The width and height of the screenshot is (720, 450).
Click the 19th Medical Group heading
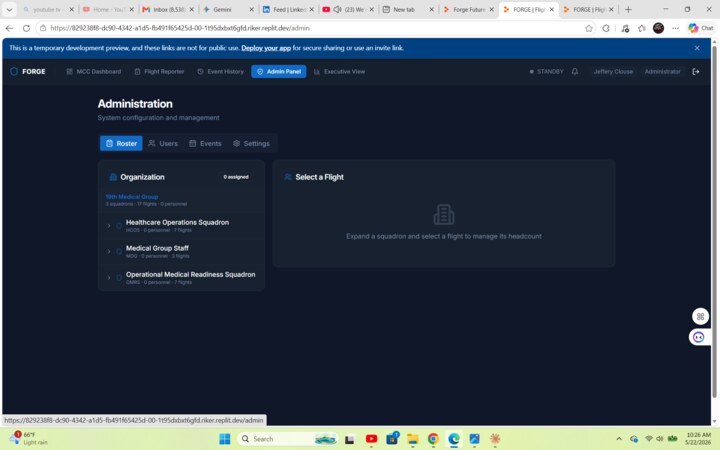tap(132, 197)
